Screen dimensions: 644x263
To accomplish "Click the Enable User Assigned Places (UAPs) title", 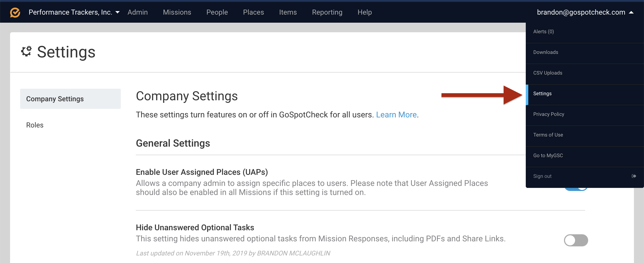I will tap(202, 172).
